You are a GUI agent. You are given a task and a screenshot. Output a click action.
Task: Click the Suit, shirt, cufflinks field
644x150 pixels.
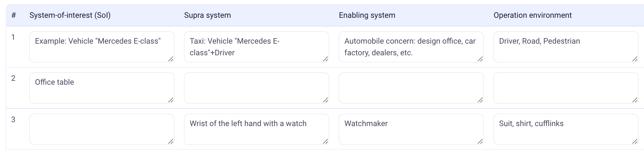coord(566,129)
